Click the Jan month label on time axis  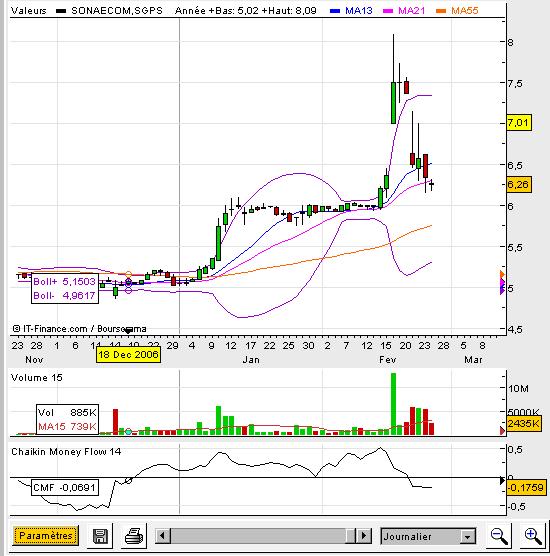[251, 360]
